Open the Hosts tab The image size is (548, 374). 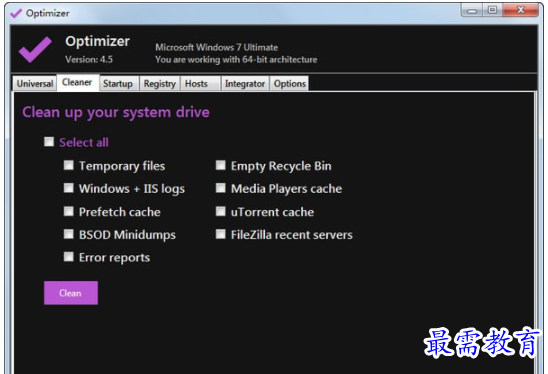click(201, 84)
